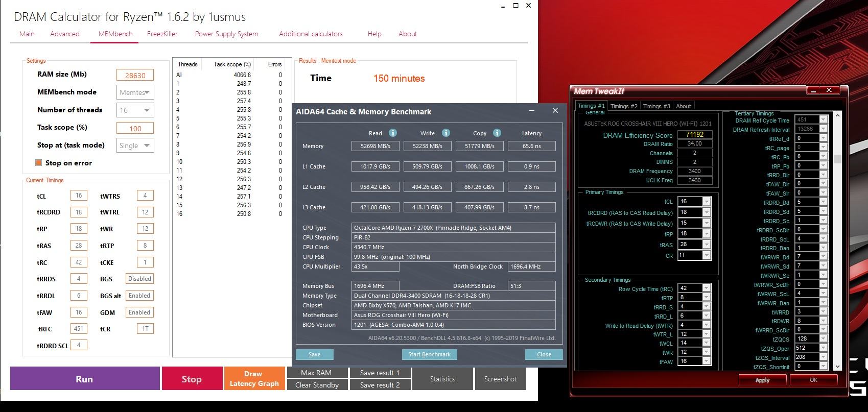Click the Copy info icon in AIDA64
This screenshot has width=868, height=412.
coord(497,133)
